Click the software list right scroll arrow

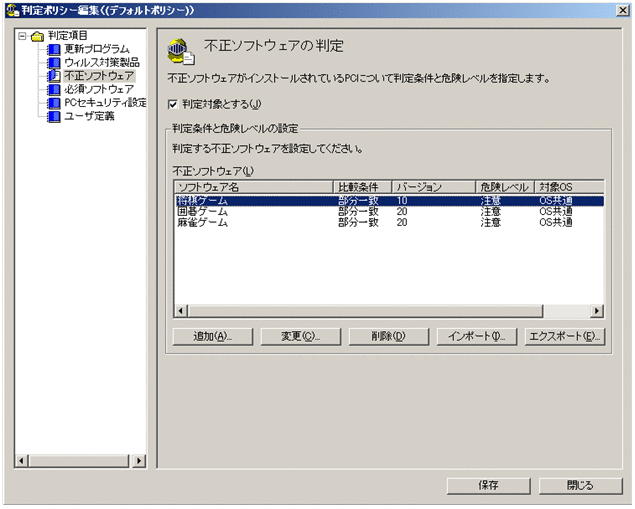pos(597,311)
